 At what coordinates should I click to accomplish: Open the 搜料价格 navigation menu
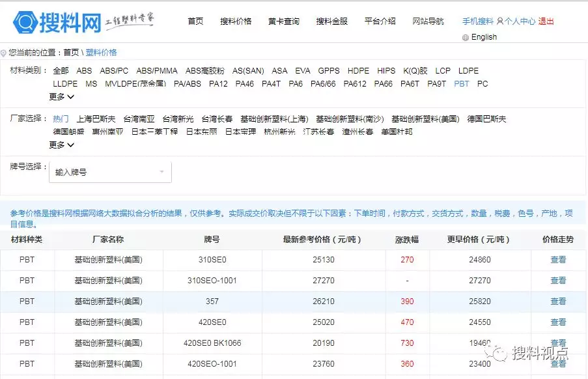236,21
